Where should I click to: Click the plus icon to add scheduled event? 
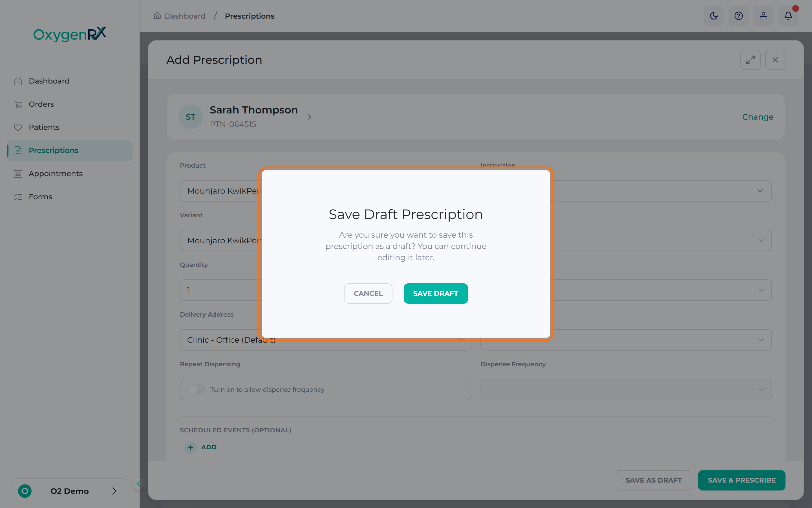tap(191, 447)
